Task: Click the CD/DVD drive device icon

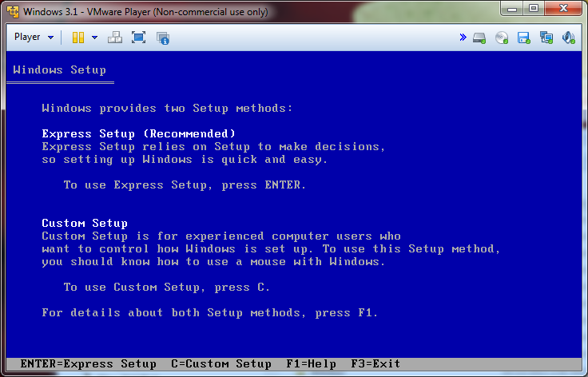Action: point(502,38)
